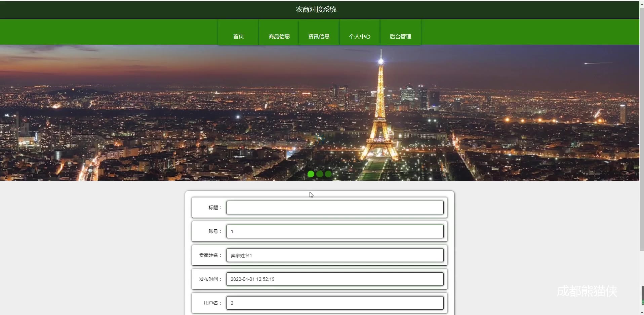This screenshot has width=644, height=315.
Task: Open 个人中心 from the navigation bar
Action: click(x=360, y=32)
